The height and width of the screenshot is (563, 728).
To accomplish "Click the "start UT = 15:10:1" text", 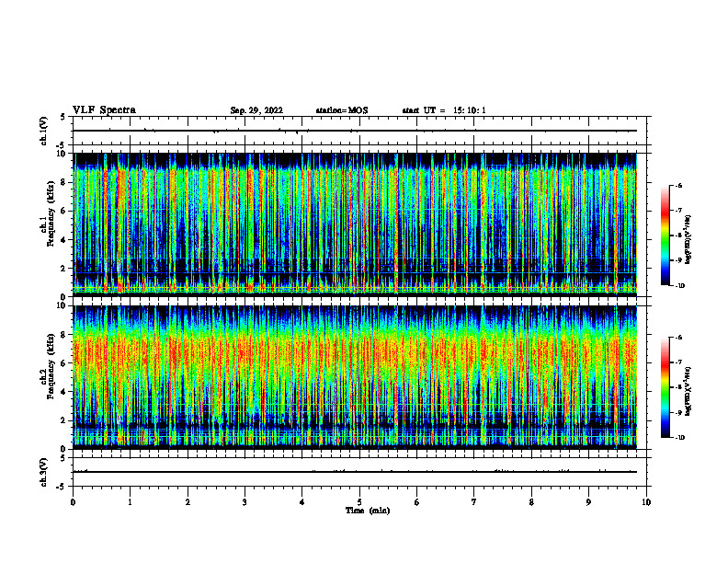I will [x=444, y=110].
